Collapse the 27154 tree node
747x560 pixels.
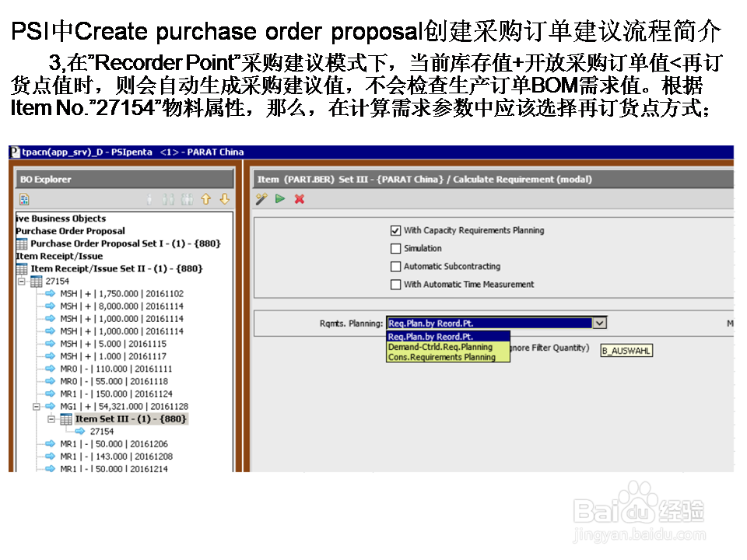pos(22,281)
